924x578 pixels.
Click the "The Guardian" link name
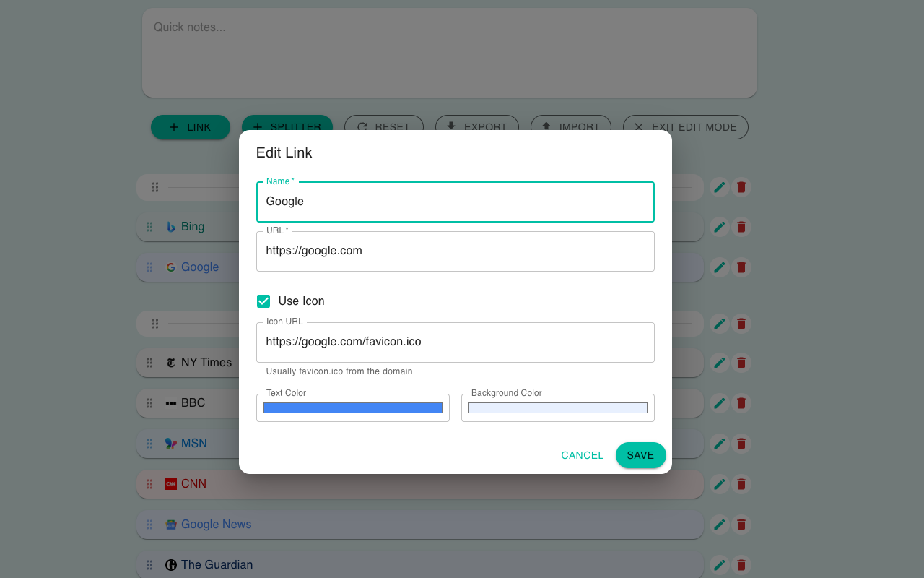pos(217,565)
